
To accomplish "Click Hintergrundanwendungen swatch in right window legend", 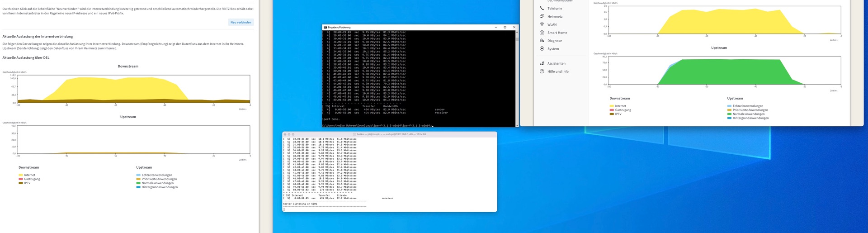I will 730,118.
